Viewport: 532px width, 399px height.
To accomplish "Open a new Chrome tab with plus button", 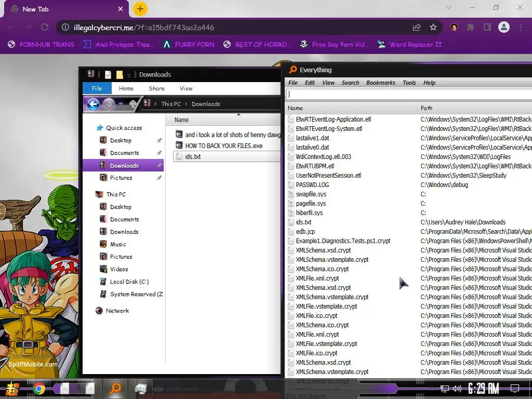I will [140, 9].
